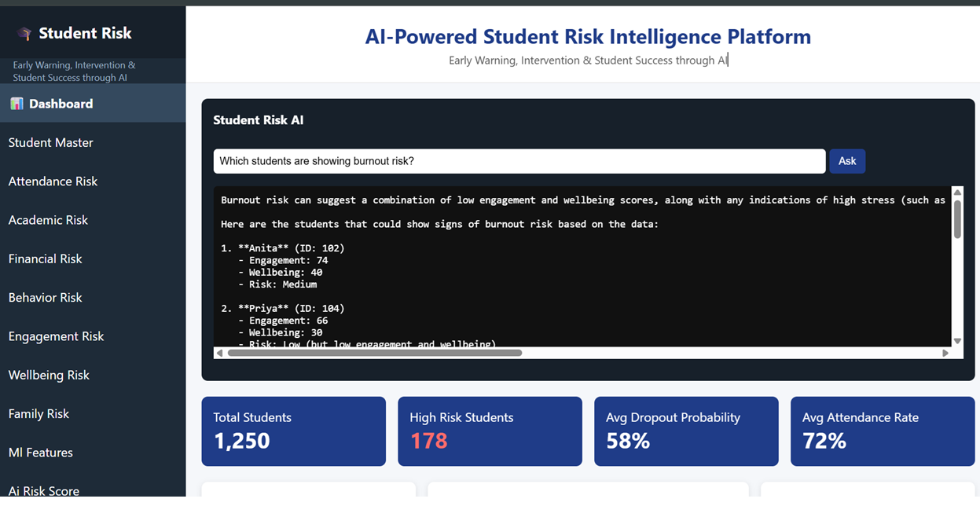Viewport: 980px width, 506px height.
Task: Select Family Risk in the sidebar
Action: [x=40, y=413]
